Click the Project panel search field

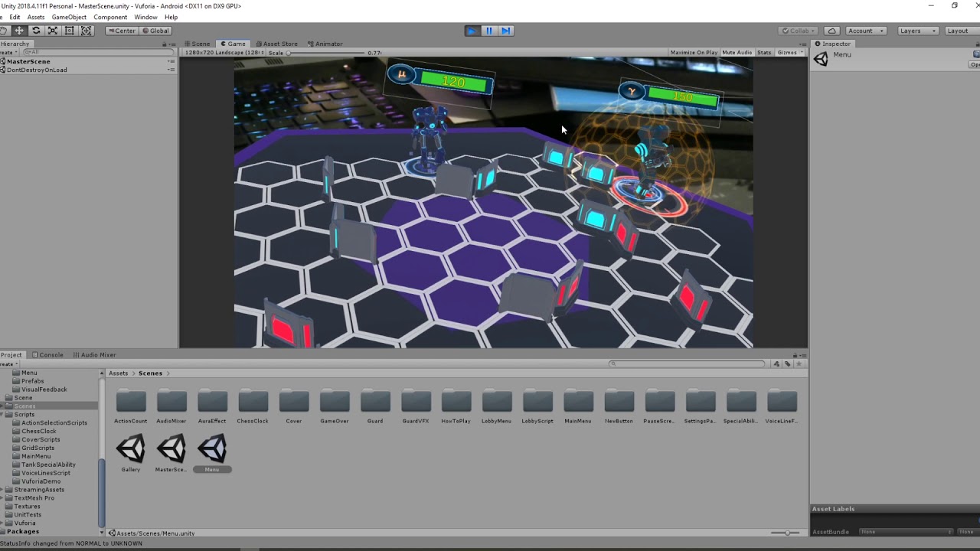687,364
